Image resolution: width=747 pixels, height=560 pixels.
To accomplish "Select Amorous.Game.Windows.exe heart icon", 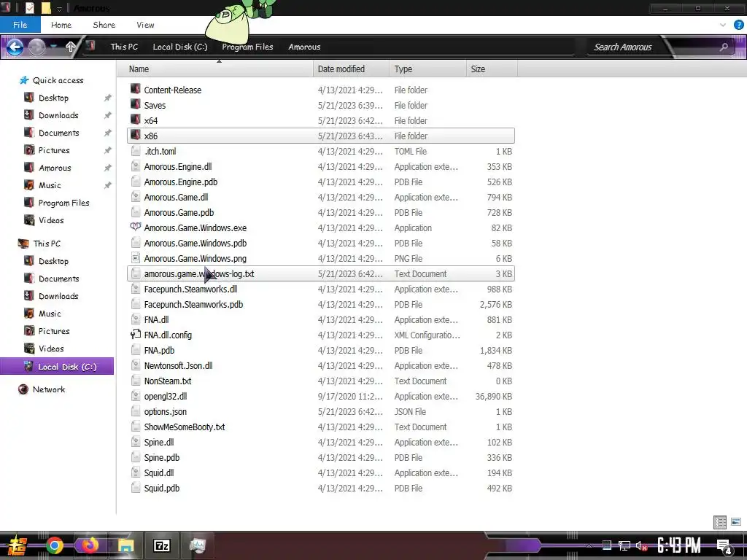I will (135, 227).
